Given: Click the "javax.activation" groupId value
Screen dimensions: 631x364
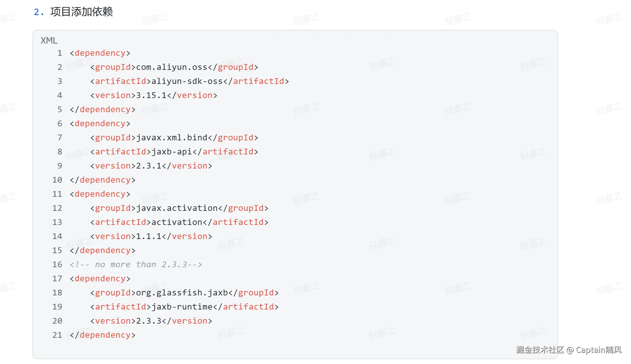Looking at the screenshot, I should [x=177, y=208].
